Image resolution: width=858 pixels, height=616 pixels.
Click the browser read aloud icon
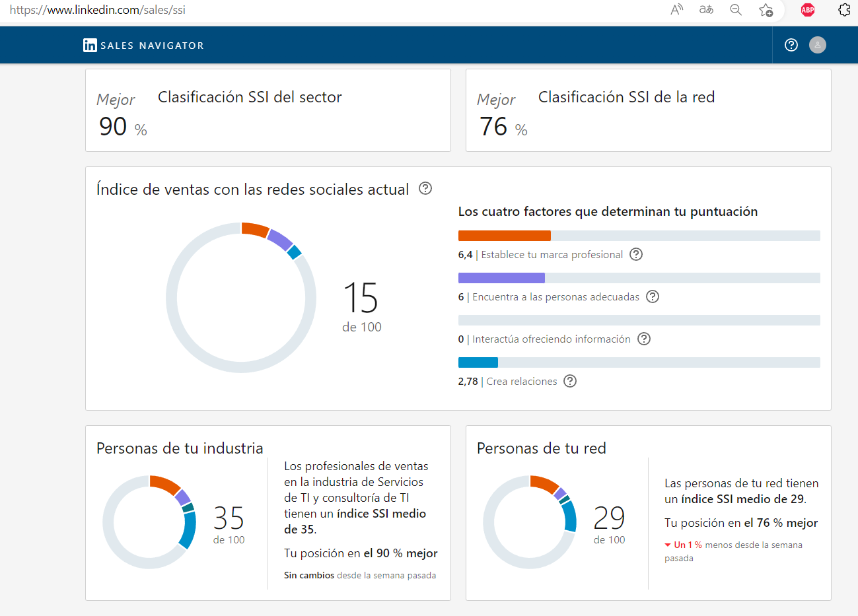coord(677,10)
